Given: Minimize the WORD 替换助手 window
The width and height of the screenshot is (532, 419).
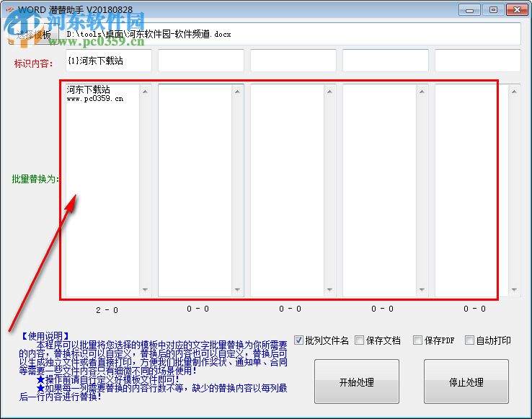Looking at the screenshot, I should click(x=469, y=10).
